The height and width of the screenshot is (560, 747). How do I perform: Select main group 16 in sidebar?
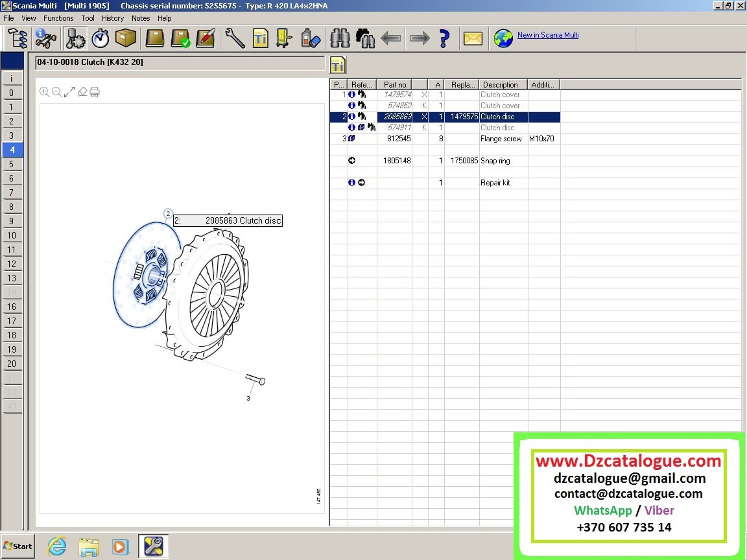coord(12,307)
